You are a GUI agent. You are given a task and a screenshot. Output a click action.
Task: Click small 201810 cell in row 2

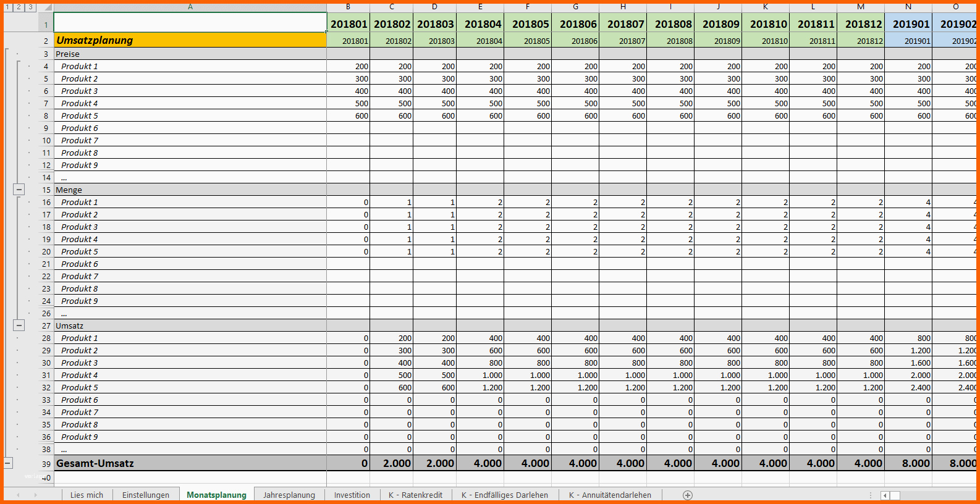tap(766, 40)
